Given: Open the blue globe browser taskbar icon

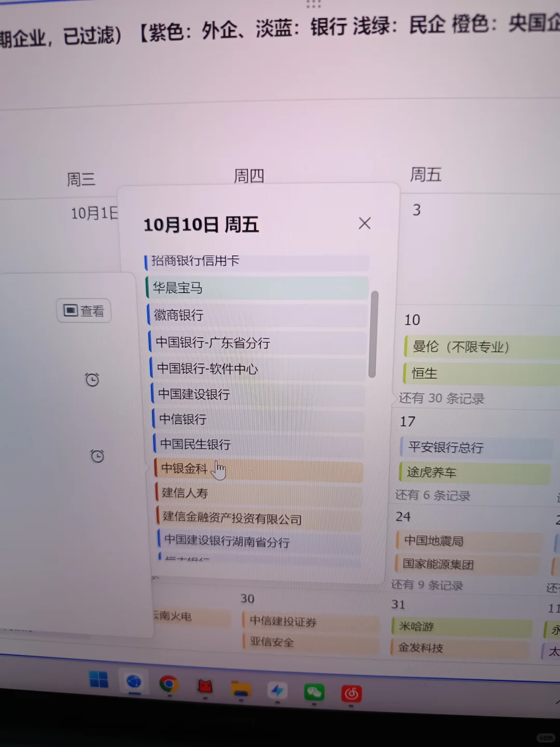Looking at the screenshot, I should (134, 681).
